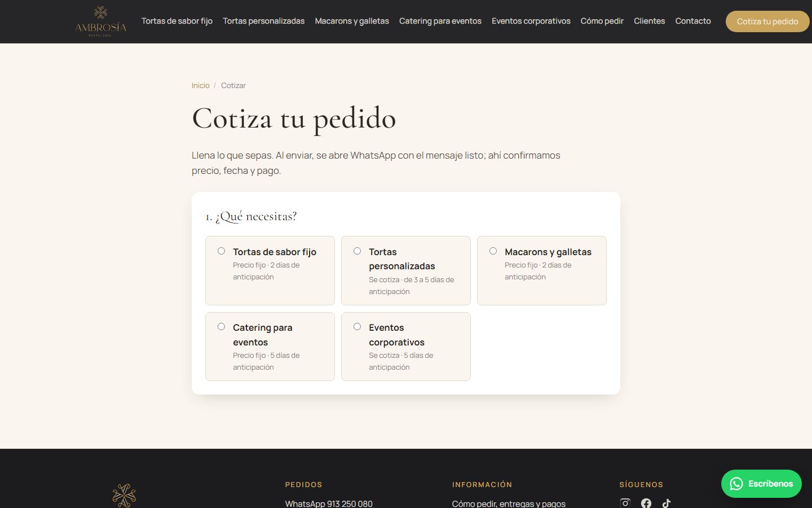Open the Clientes nav item
The width and height of the screenshot is (812, 508).
[650, 21]
